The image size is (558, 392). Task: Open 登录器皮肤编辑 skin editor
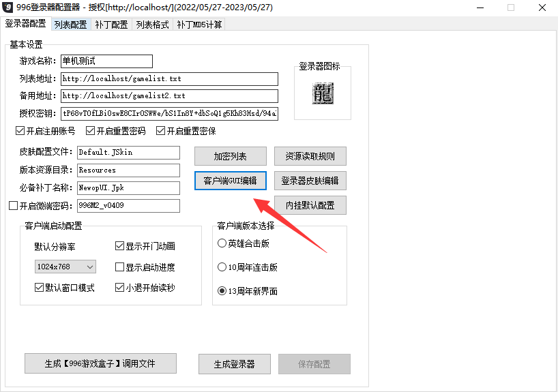click(x=310, y=181)
